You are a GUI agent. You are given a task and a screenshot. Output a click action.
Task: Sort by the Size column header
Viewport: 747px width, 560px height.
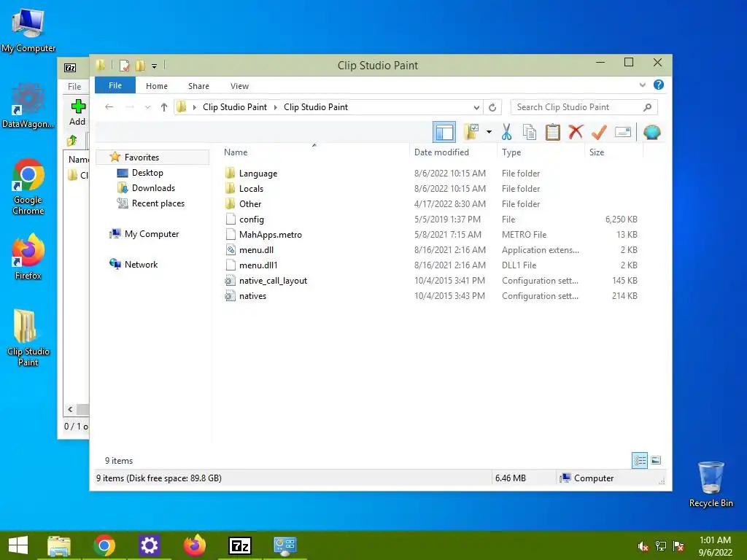tap(597, 152)
